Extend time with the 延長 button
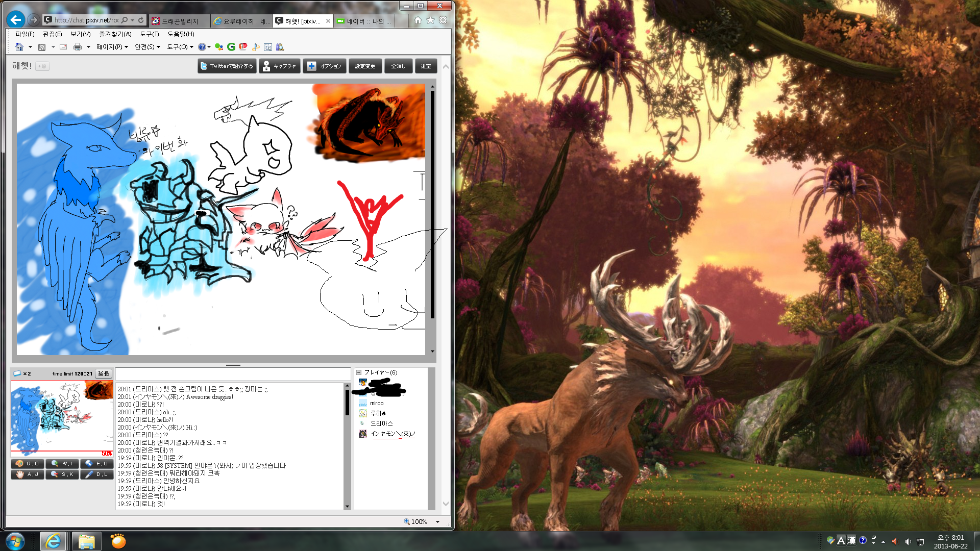The image size is (980, 551). click(104, 373)
